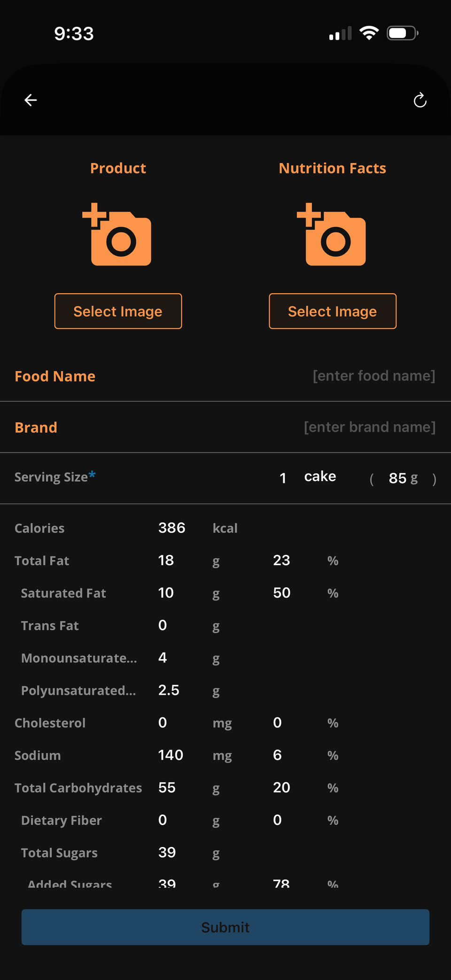This screenshot has height=980, width=451.
Task: Submit the nutrition form
Action: point(225,927)
